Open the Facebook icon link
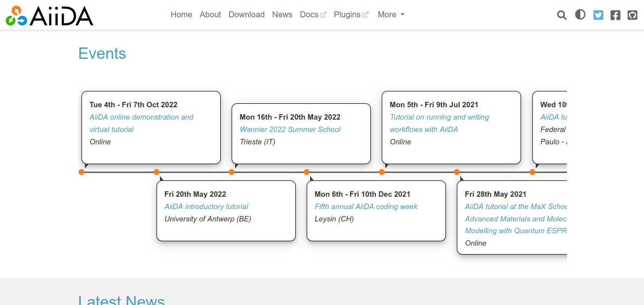The height and width of the screenshot is (305, 644). 615,15
